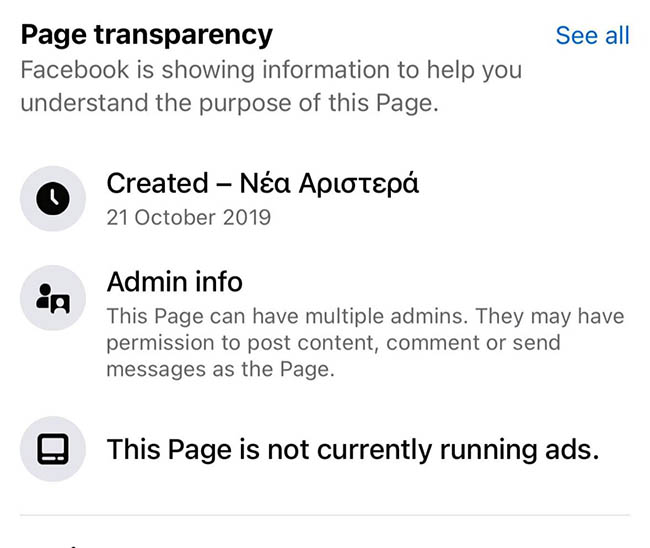
Task: Tap the Admin info people icon
Action: tap(53, 298)
